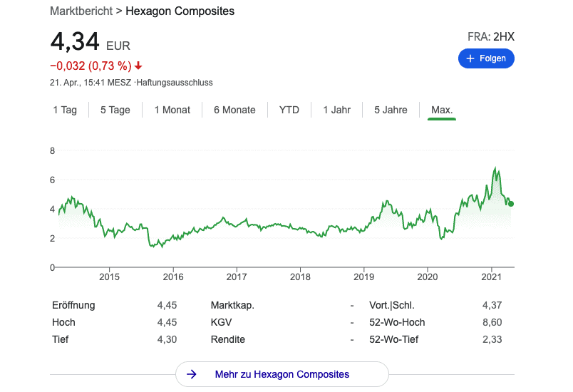The image size is (573, 392).
Task: Select the 5 Jahre time range
Action: (391, 110)
